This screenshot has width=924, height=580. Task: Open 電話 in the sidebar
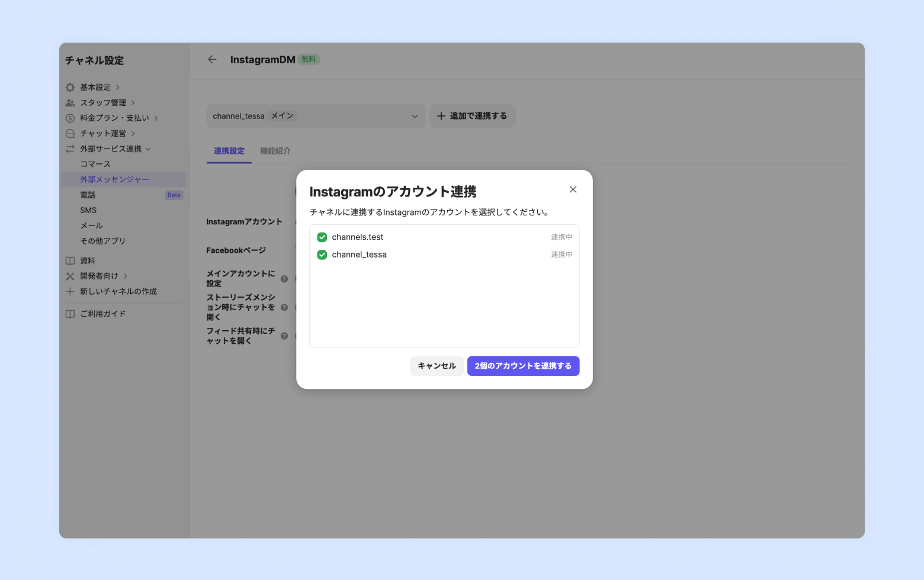(x=88, y=195)
